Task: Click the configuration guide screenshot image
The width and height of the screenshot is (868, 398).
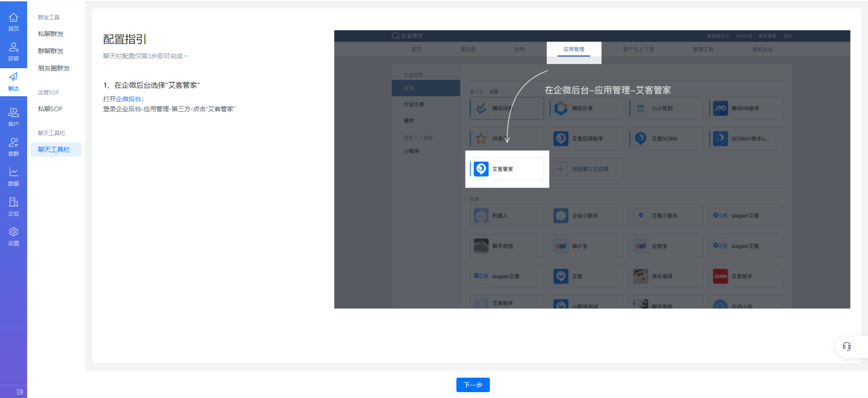Action: pyautogui.click(x=592, y=169)
